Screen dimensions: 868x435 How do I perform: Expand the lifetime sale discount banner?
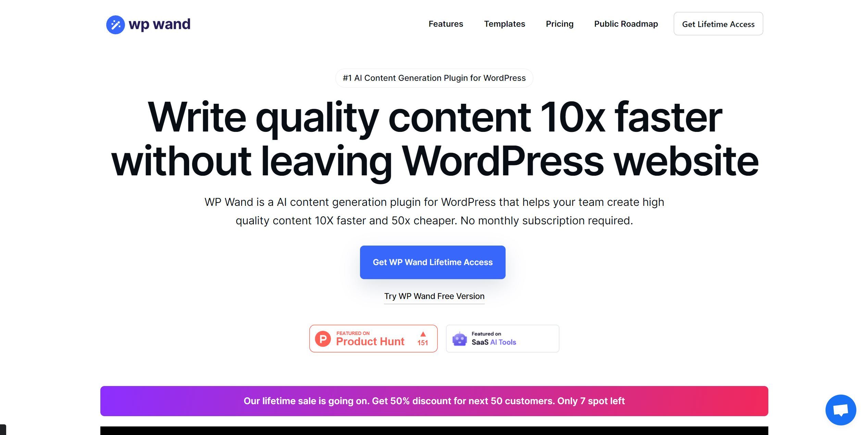pyautogui.click(x=434, y=400)
